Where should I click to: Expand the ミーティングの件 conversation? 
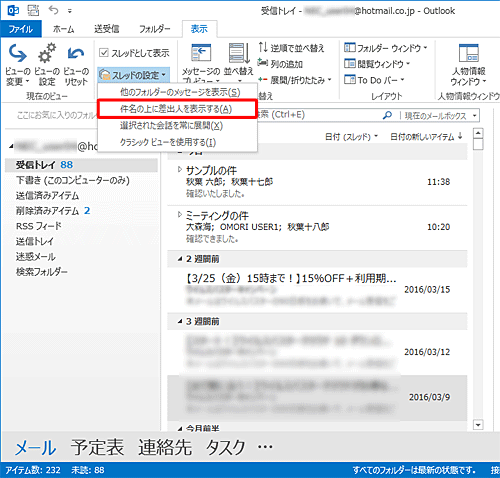180,215
